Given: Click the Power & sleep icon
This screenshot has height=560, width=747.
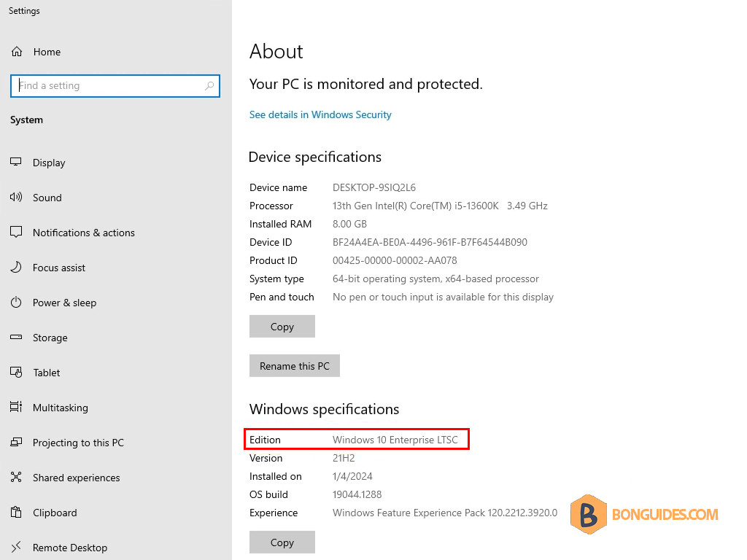Looking at the screenshot, I should [x=16, y=303].
